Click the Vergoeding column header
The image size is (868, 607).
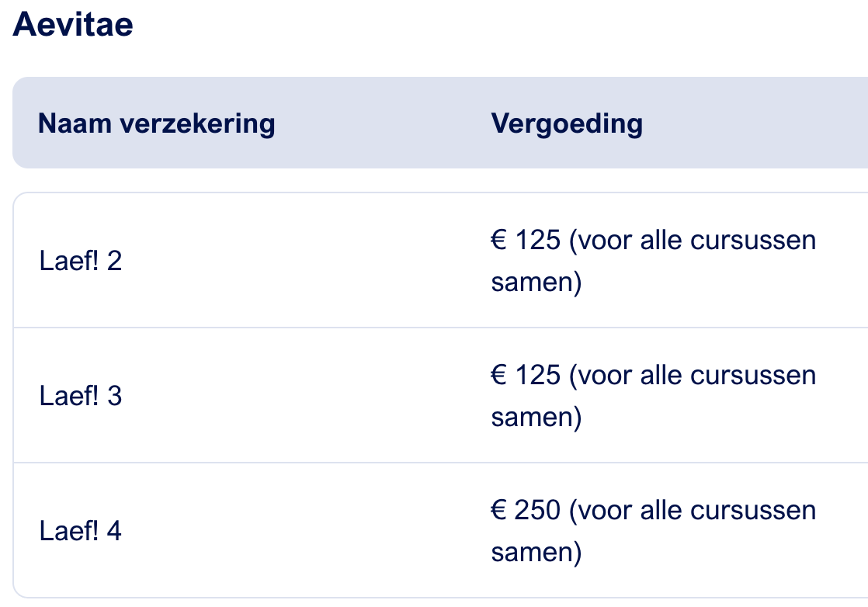567,123
